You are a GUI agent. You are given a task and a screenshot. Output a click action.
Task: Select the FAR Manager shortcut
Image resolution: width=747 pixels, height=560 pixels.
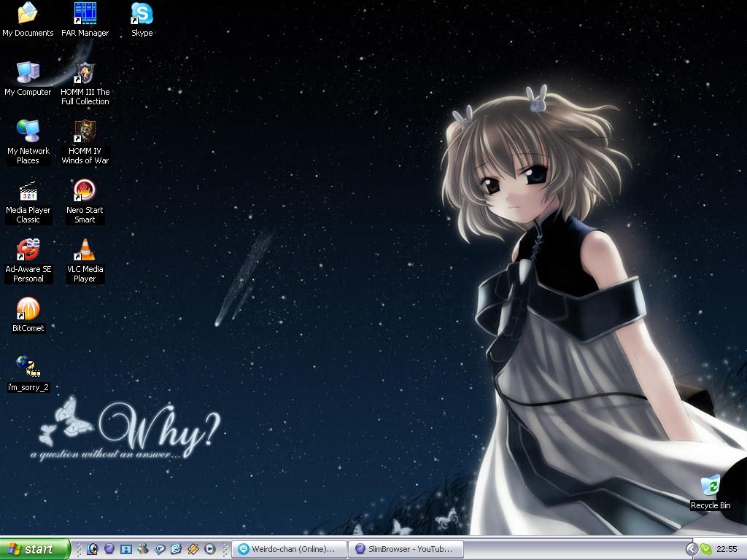point(85,19)
